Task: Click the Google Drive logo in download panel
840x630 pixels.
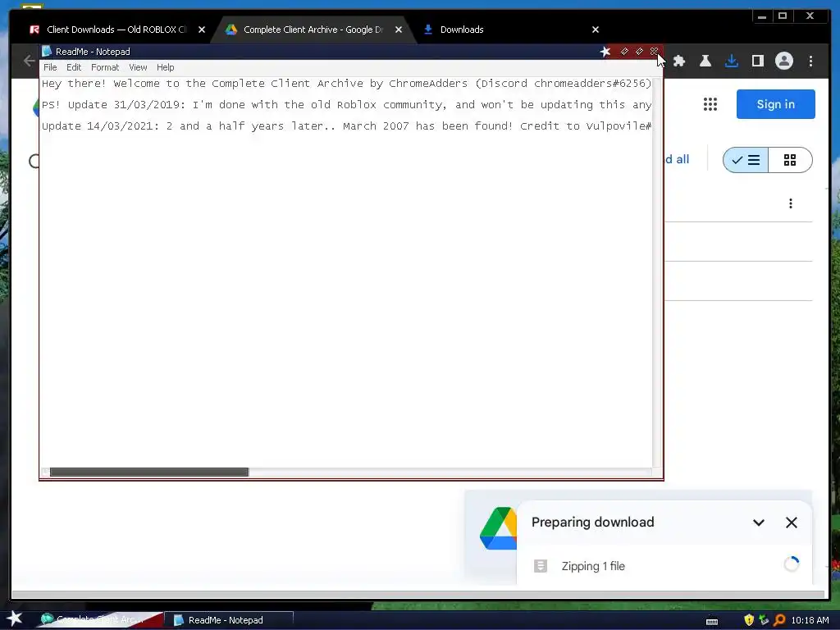Action: point(498,529)
